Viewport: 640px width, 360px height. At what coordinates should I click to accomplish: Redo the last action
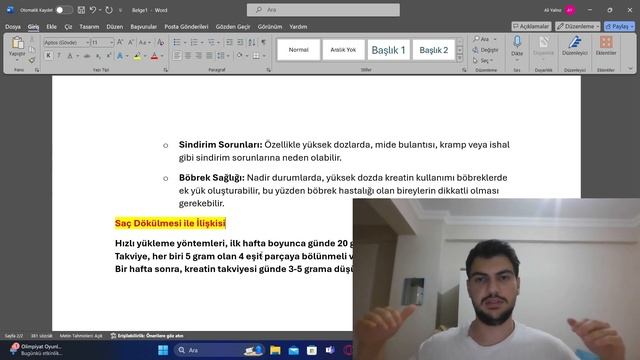109,10
